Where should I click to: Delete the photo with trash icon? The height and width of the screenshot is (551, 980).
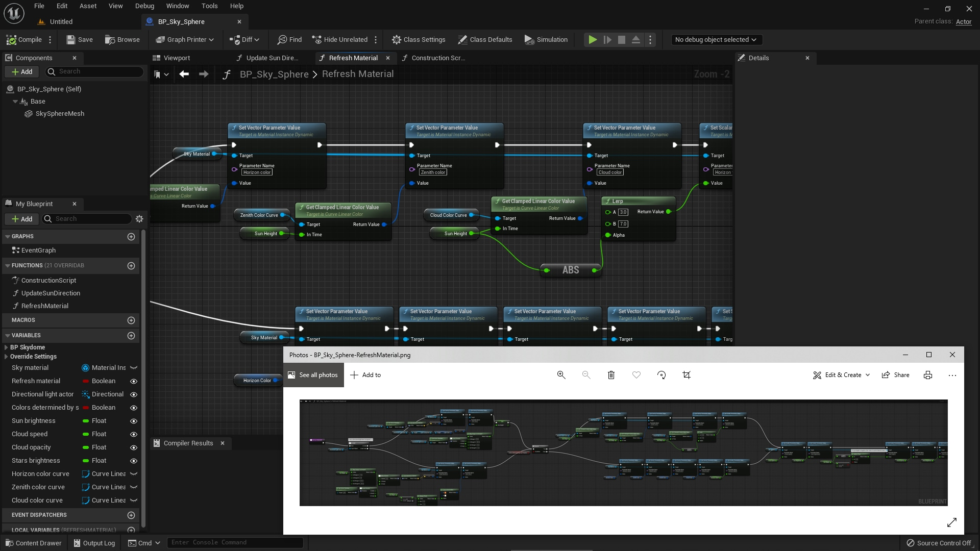tap(611, 375)
